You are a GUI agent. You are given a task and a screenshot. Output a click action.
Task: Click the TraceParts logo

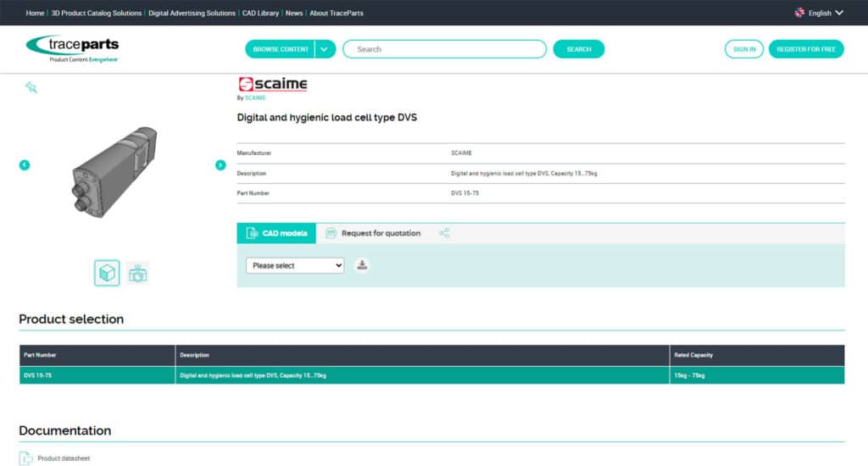click(73, 48)
